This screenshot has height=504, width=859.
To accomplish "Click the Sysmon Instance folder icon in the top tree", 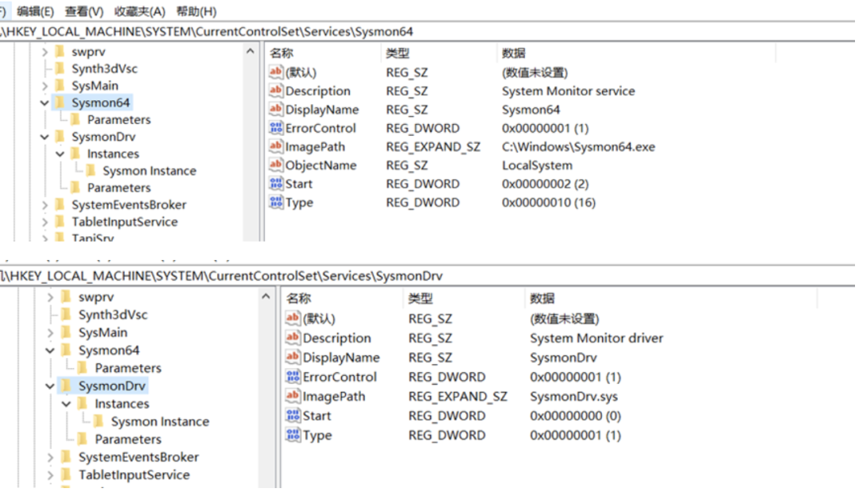I will tap(91, 170).
